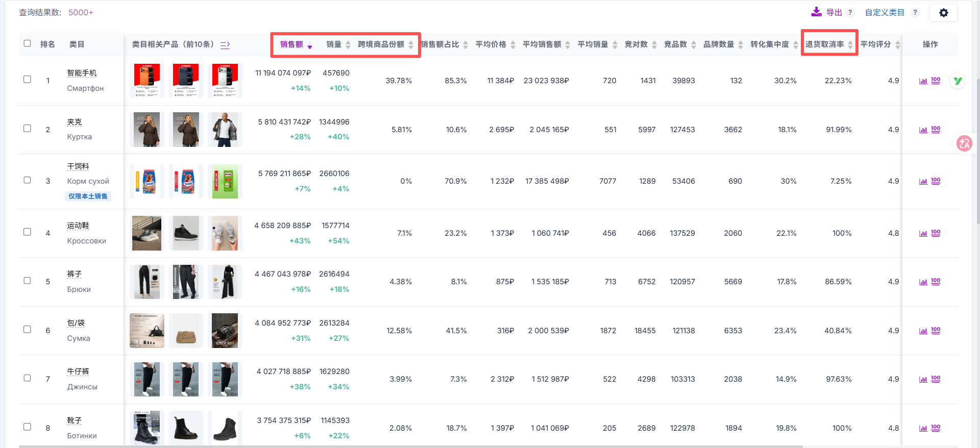980x448 pixels.
Task: Click 跨境商品份额 column header
Action: click(381, 44)
